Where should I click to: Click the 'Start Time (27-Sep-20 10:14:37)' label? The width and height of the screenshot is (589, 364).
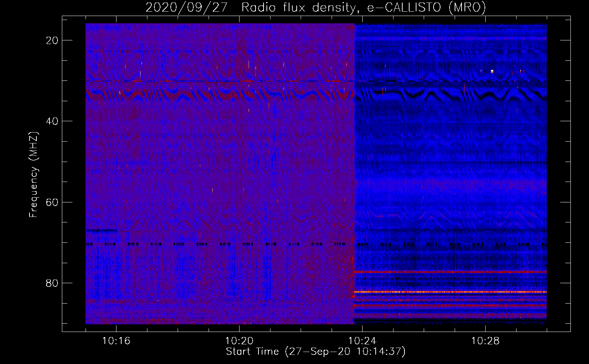(316, 352)
